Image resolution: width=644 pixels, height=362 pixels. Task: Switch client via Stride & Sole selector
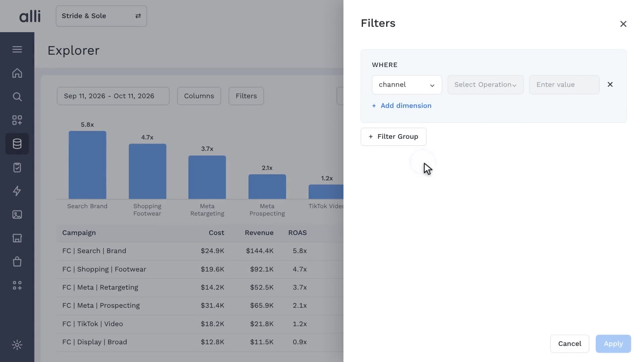(101, 16)
